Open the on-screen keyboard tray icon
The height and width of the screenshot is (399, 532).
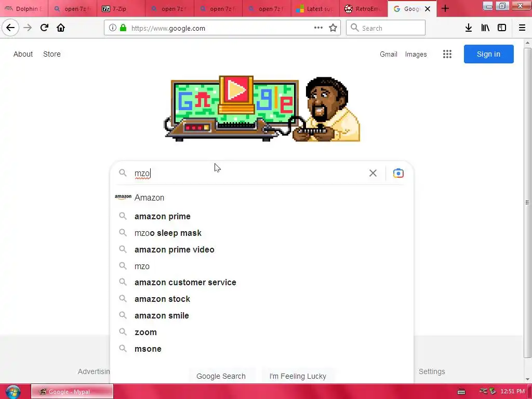pyautogui.click(x=461, y=392)
